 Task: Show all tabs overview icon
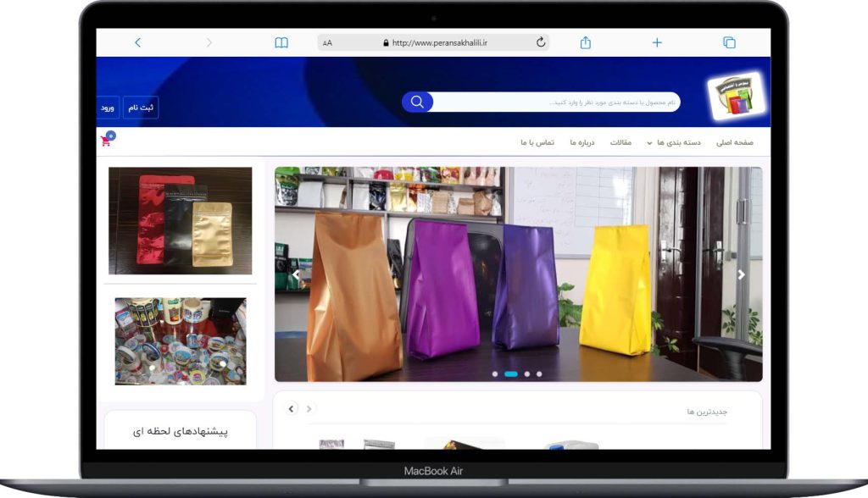coord(729,42)
